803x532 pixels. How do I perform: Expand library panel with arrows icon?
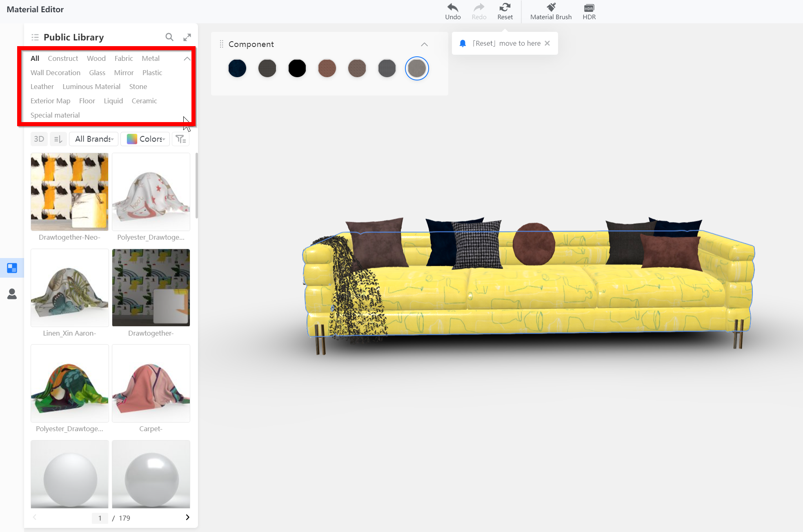pyautogui.click(x=187, y=37)
